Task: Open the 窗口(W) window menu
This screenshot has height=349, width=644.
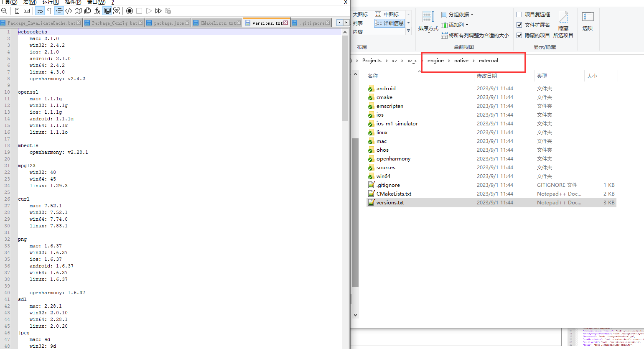Action: [x=96, y=2]
